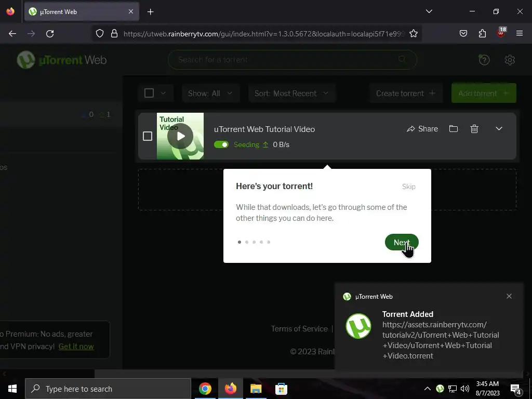Viewport: 532px width, 399px height.
Task: Click Next in the tour popup
Action: click(402, 242)
